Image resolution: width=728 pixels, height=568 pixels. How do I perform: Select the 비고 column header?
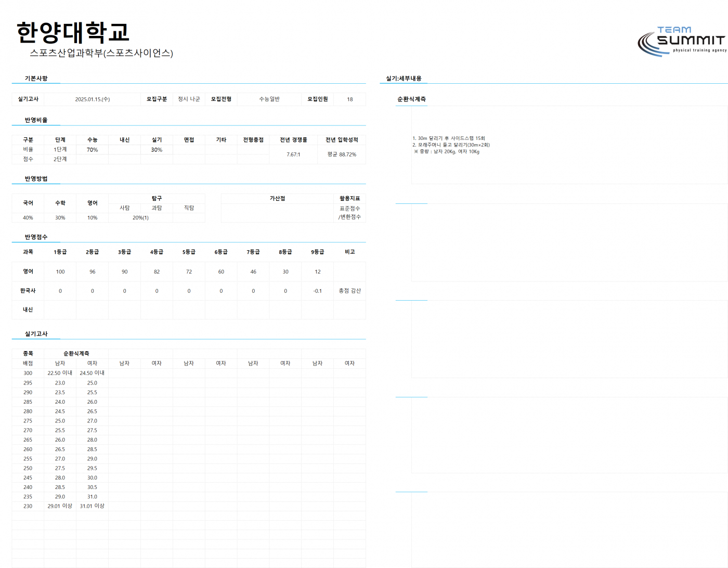tap(349, 252)
